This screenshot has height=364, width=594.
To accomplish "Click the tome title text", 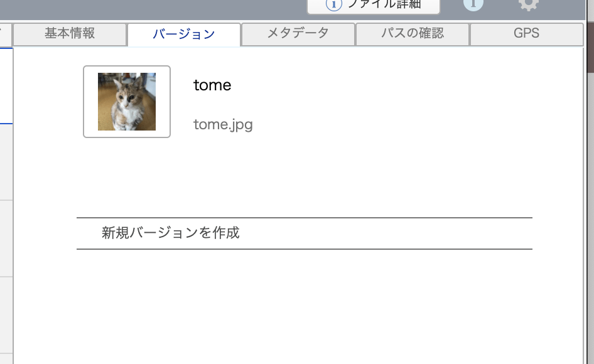I will click(212, 85).
